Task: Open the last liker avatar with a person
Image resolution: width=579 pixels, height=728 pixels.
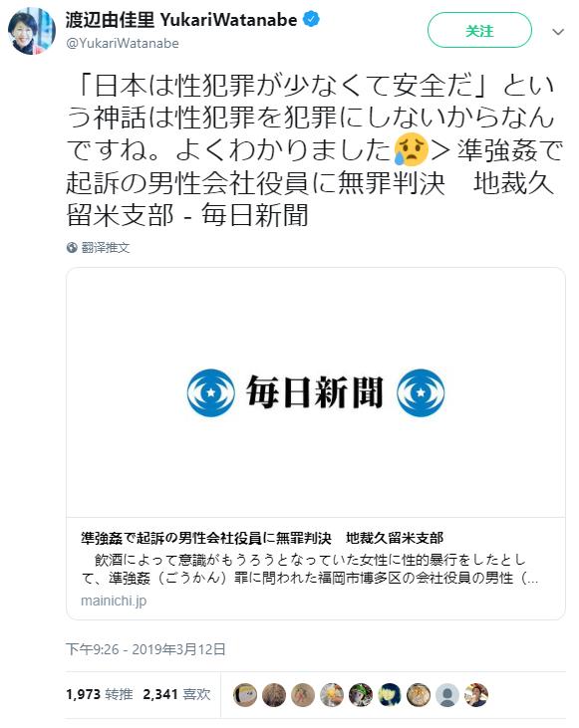Action: [x=476, y=695]
